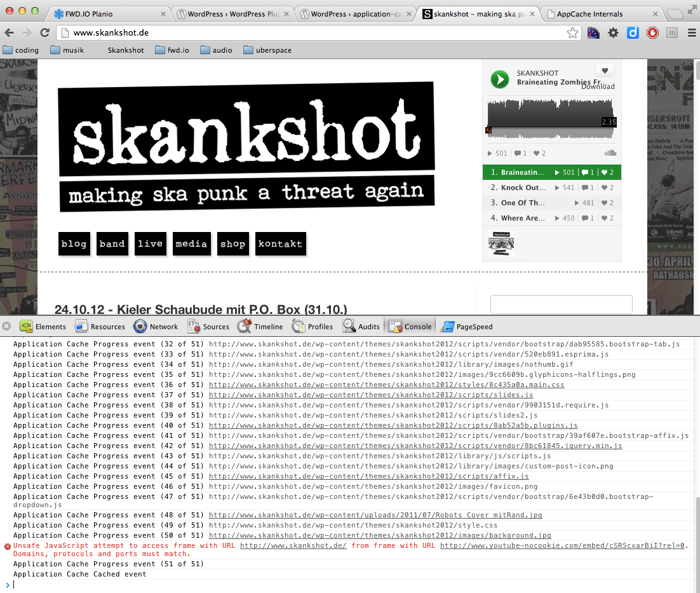Go forward with the browser forward arrow
The height and width of the screenshot is (593, 700).
pos(27,32)
